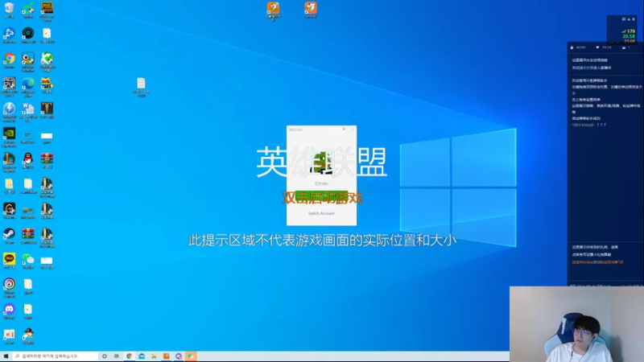The width and height of the screenshot is (644, 362).
Task: Select the dark circular disc desktop shortcut
Action: (x=28, y=35)
